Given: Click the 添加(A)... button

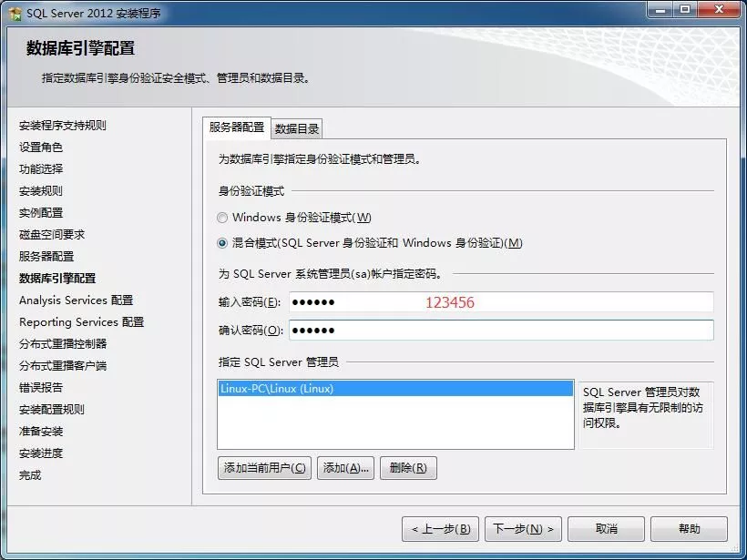Looking at the screenshot, I should click(x=346, y=468).
